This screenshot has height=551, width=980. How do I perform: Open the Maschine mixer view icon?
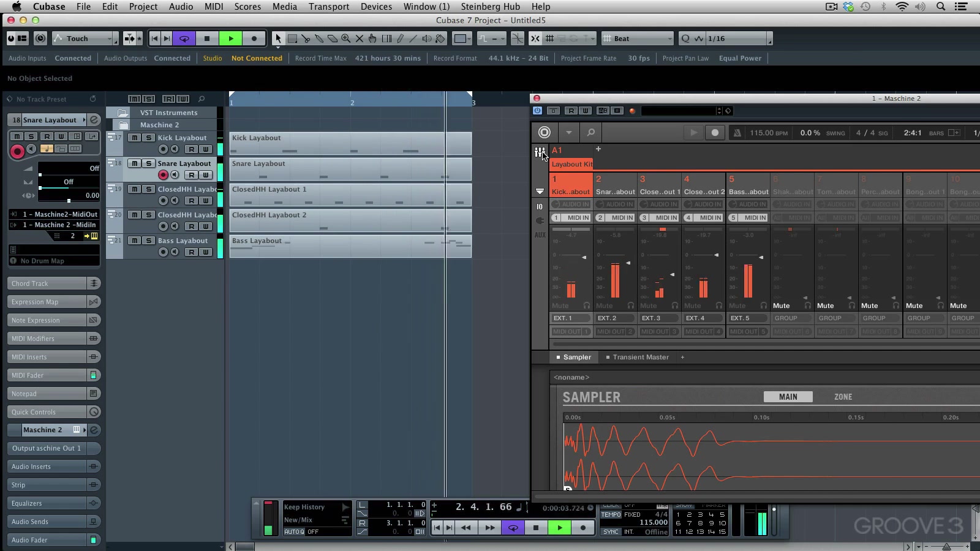point(539,152)
